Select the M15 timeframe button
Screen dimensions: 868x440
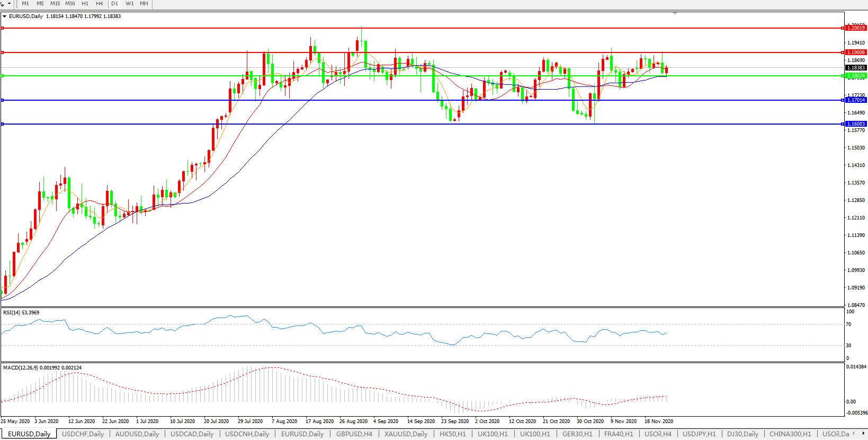[x=55, y=4]
